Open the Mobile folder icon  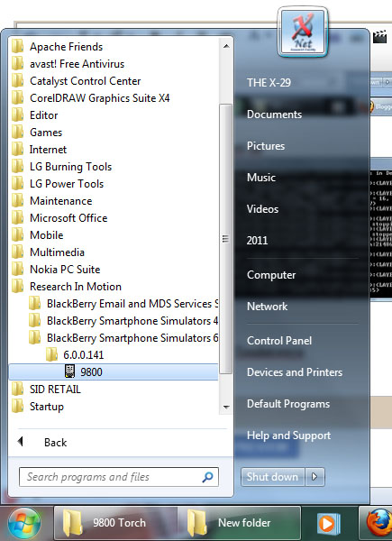point(18,235)
